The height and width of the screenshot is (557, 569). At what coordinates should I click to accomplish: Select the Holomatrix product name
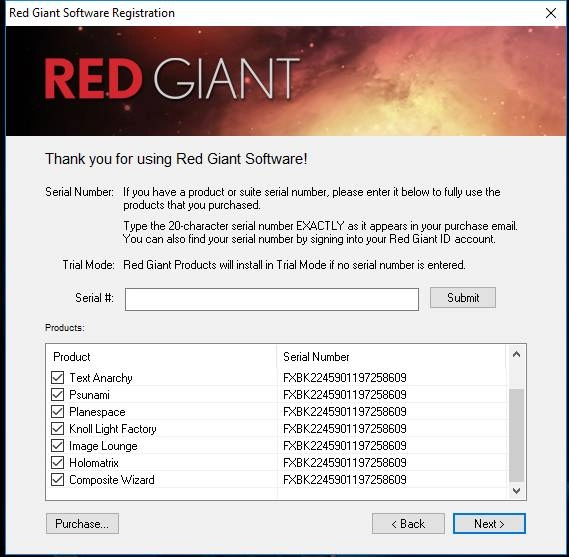pyautogui.click(x=94, y=463)
